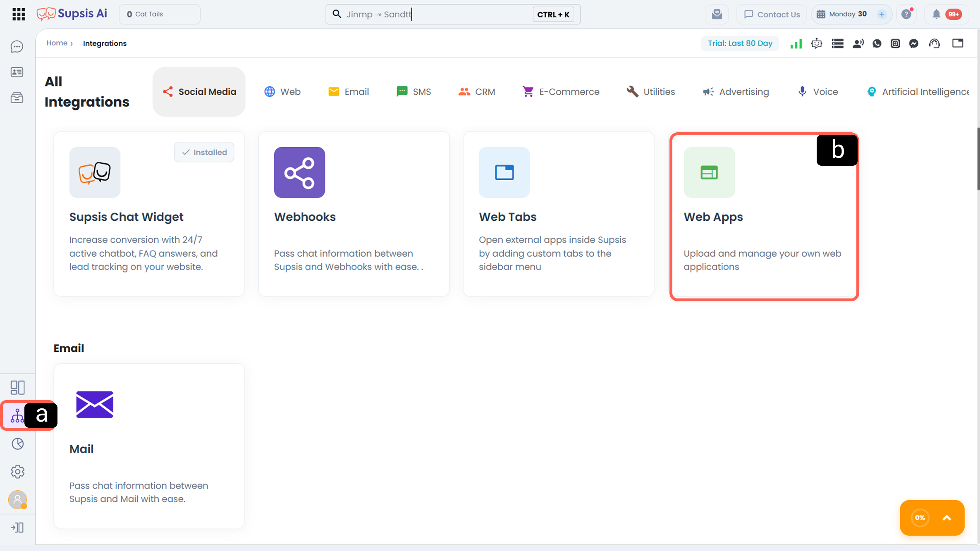980x551 pixels.
Task: Select the Social Media tab
Action: point(199,92)
